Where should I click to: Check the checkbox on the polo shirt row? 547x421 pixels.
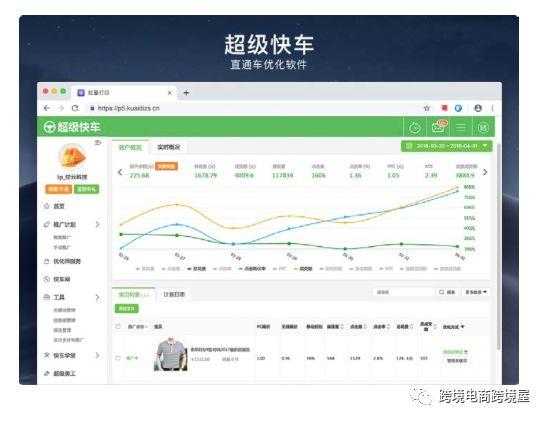(x=118, y=358)
